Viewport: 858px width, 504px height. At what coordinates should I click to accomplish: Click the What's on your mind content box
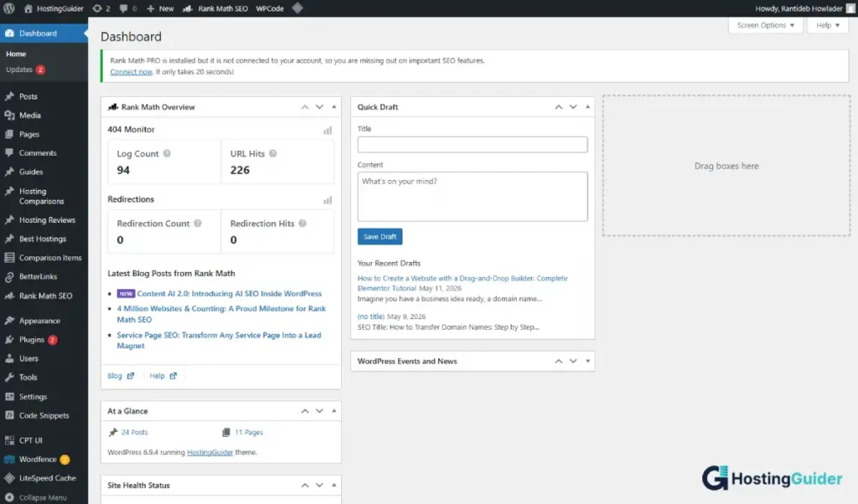(x=473, y=197)
